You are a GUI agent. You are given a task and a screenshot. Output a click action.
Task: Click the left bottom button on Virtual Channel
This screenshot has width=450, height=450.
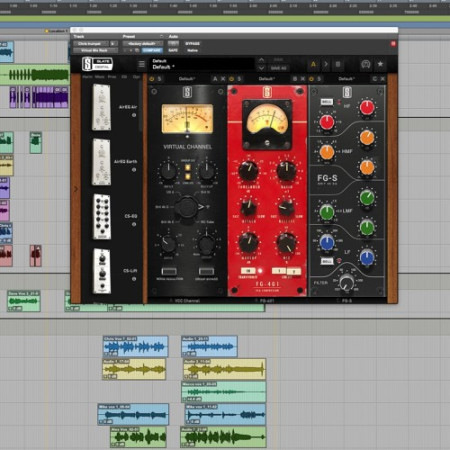[x=169, y=271]
